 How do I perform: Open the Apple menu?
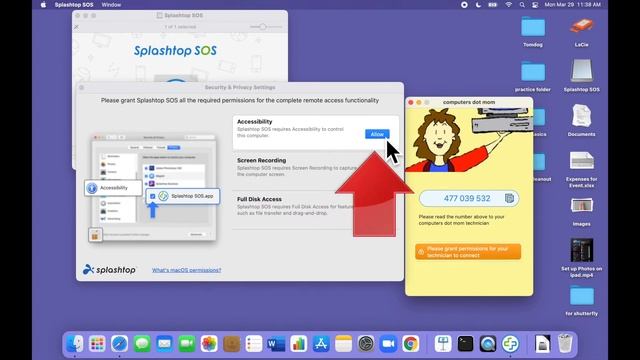click(x=43, y=5)
